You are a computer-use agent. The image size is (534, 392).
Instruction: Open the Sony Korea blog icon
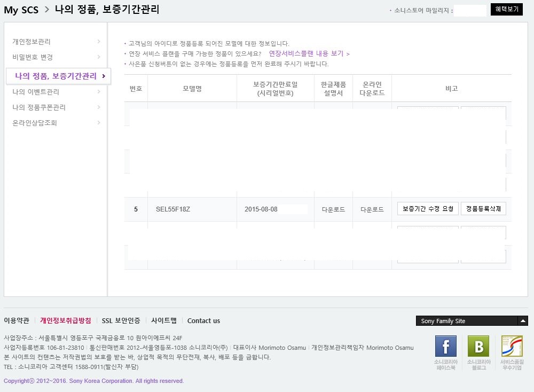(x=478, y=347)
